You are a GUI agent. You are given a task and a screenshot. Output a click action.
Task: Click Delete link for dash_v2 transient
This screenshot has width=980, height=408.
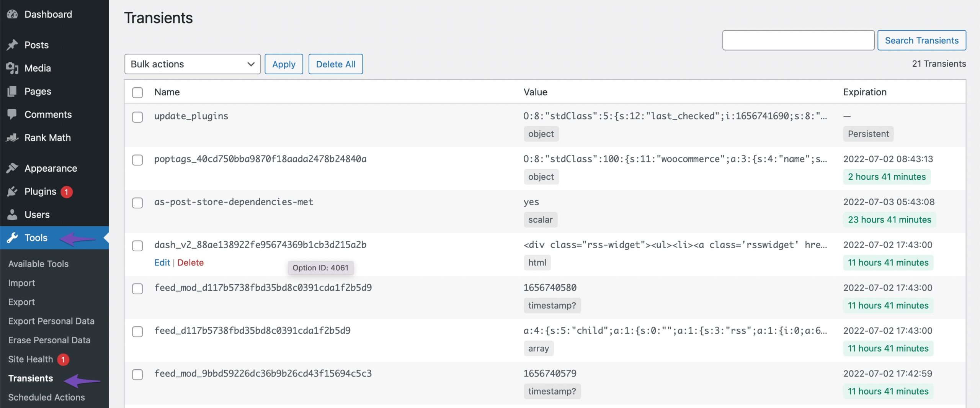pos(190,262)
